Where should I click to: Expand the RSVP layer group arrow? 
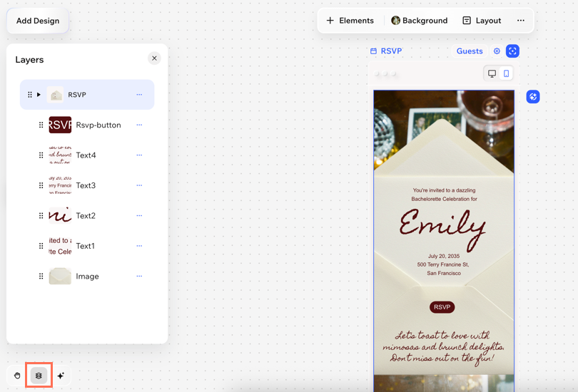coord(39,95)
